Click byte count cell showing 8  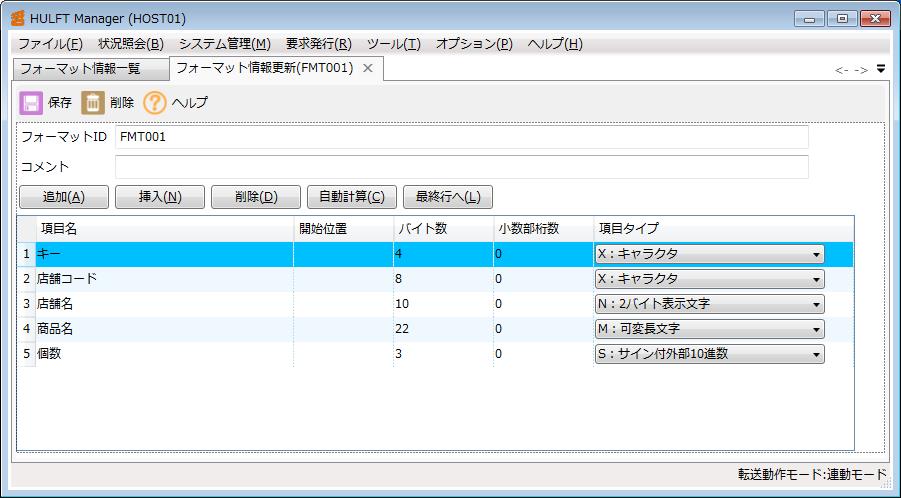tap(443, 279)
